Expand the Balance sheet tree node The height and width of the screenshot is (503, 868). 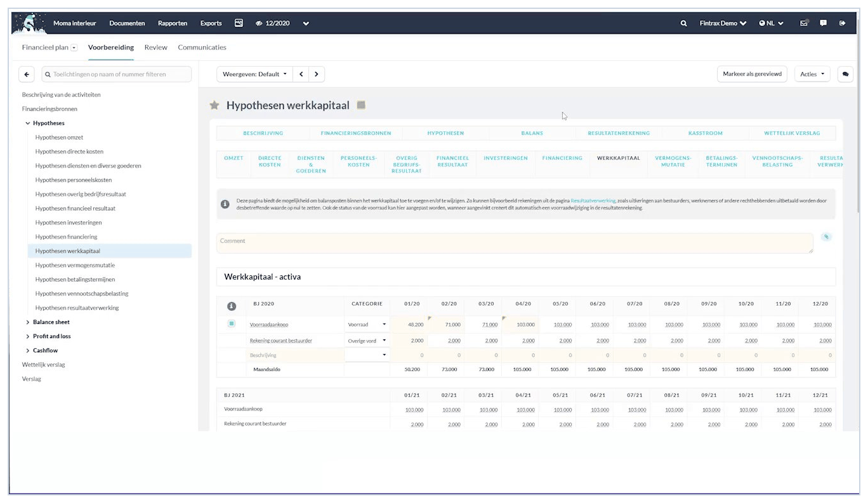click(27, 322)
